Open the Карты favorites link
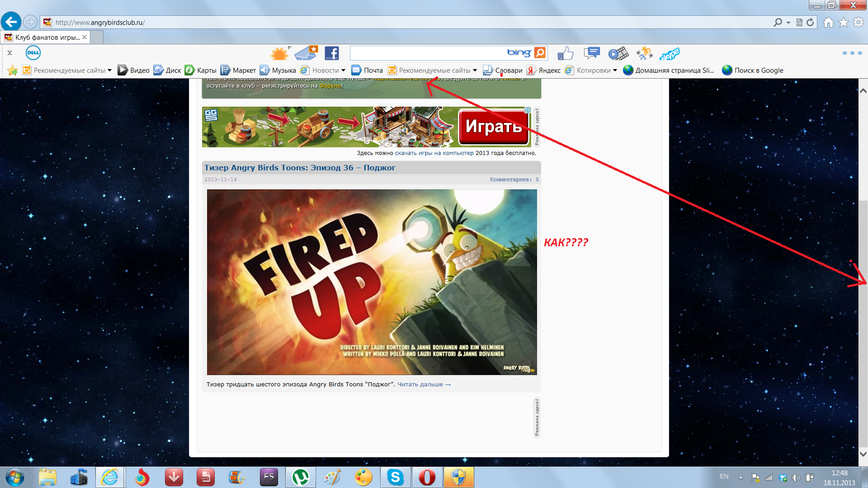Viewport: 868px width, 488px height. point(201,70)
